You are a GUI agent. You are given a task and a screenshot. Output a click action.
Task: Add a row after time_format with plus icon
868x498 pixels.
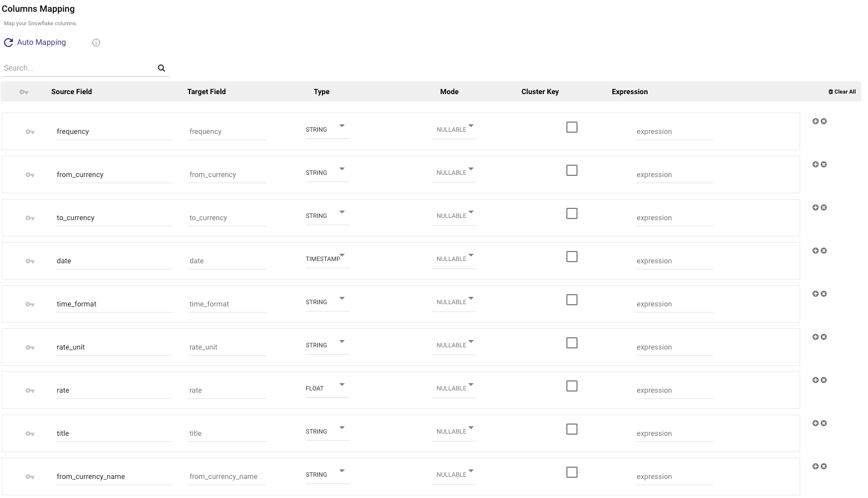pos(815,294)
